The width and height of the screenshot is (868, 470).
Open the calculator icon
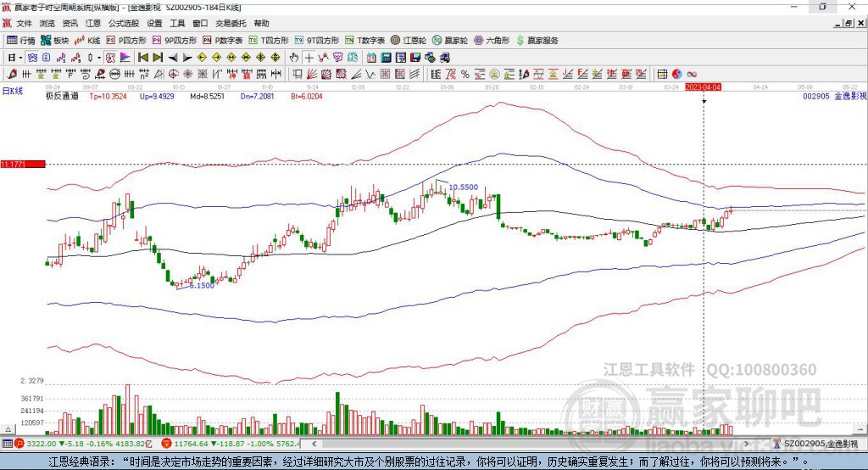pyautogui.click(x=387, y=58)
